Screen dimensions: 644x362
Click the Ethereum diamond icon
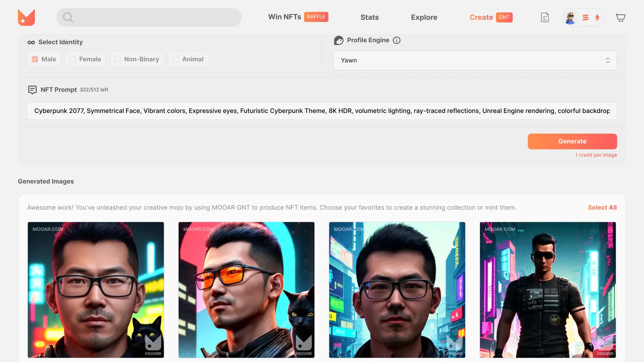point(597,17)
